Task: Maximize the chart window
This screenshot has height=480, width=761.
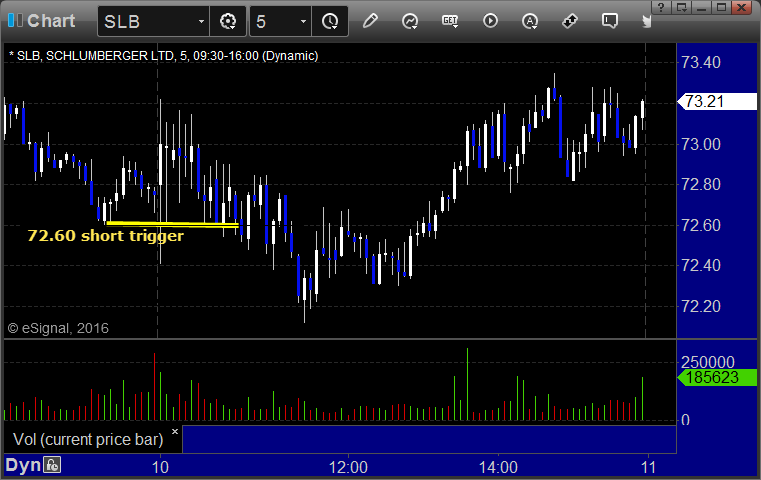Action: tap(721, 7)
